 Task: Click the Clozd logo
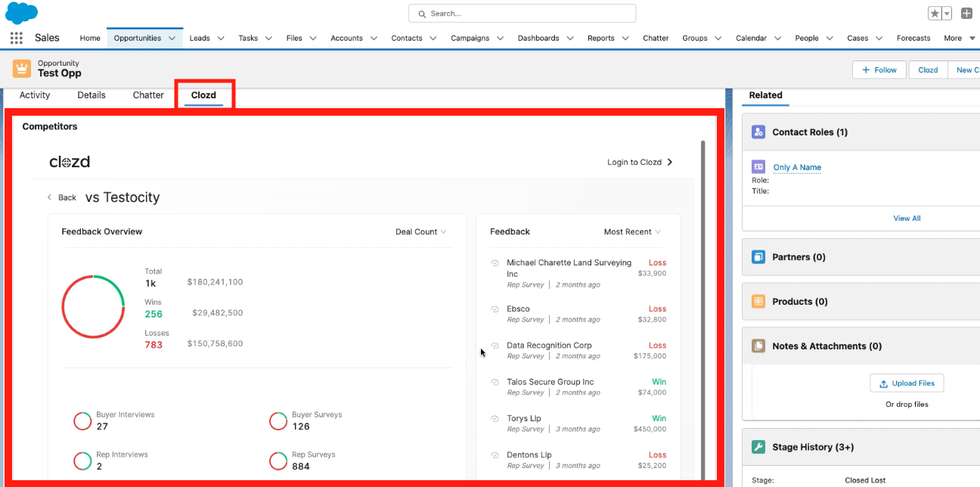pyautogui.click(x=70, y=162)
